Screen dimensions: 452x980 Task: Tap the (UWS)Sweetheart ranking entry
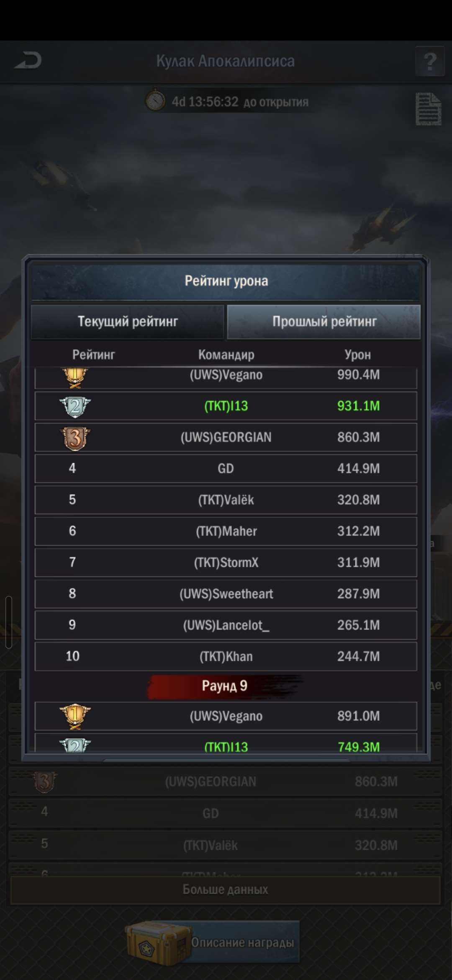[226, 593]
